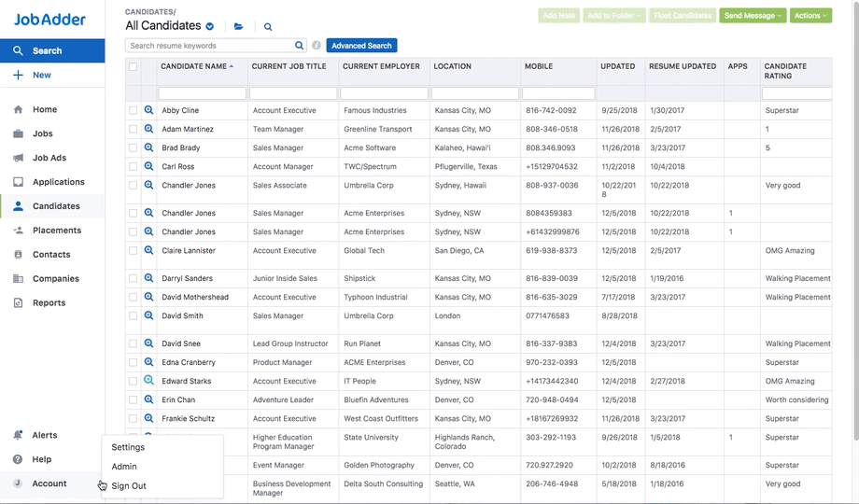Preview Abby Cline's candidate record icon
The image size is (859, 504).
point(148,110)
